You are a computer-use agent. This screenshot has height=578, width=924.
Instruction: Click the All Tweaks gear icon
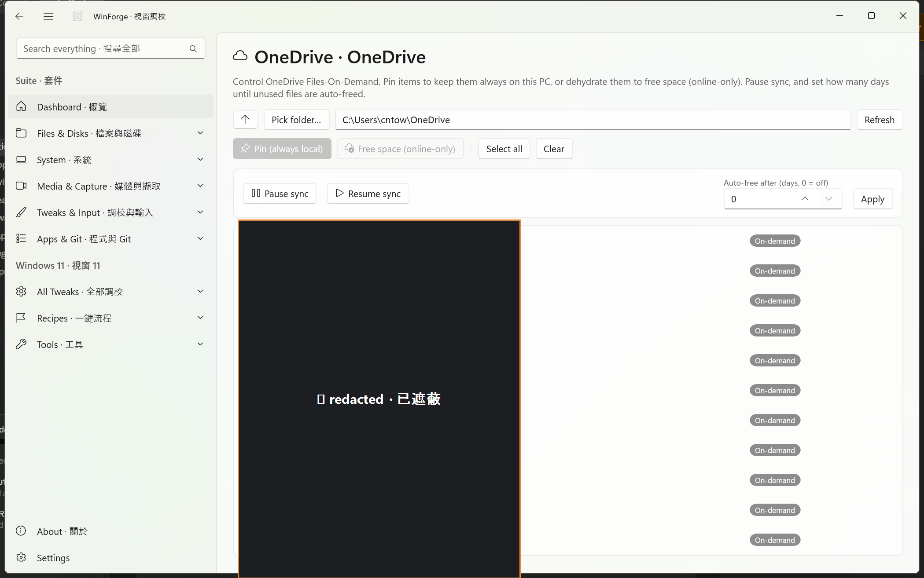click(21, 291)
